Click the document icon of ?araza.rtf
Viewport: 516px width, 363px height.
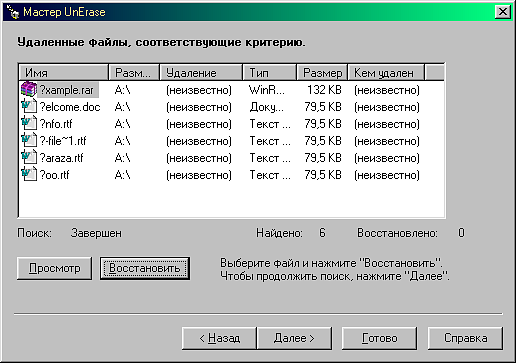(x=29, y=158)
